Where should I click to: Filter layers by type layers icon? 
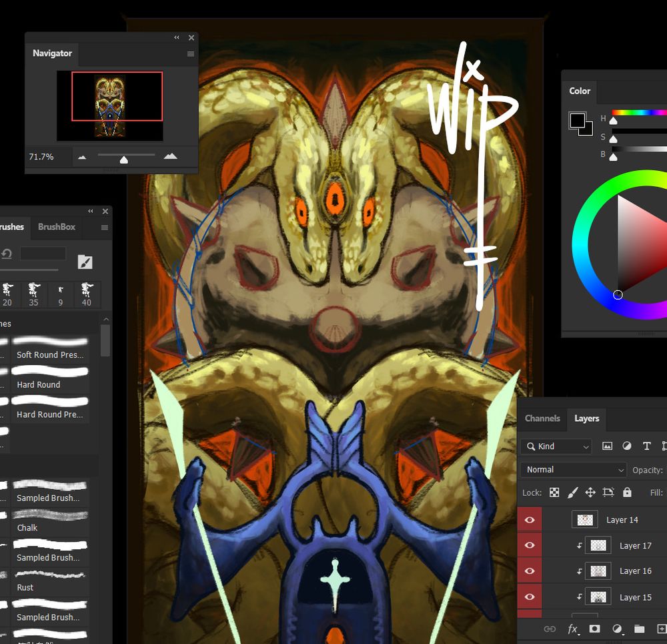(646, 446)
